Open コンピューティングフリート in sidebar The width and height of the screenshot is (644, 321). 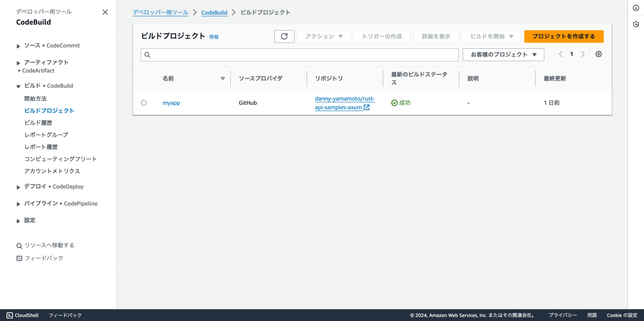61,159
